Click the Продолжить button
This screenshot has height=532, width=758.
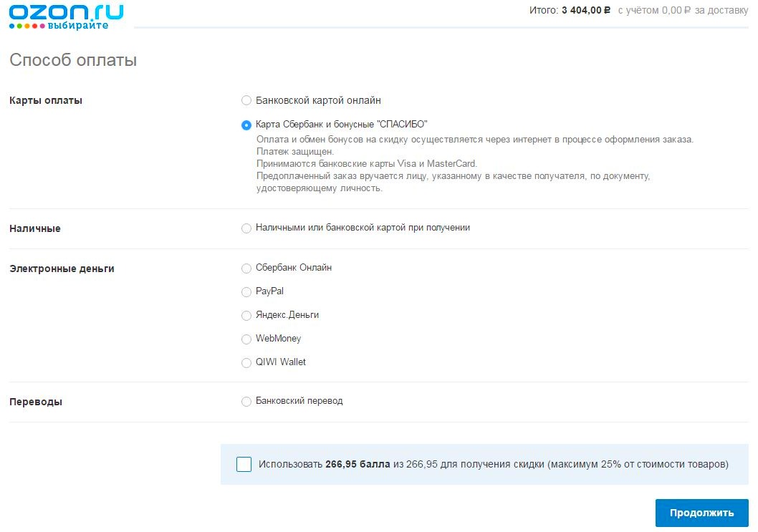702,513
